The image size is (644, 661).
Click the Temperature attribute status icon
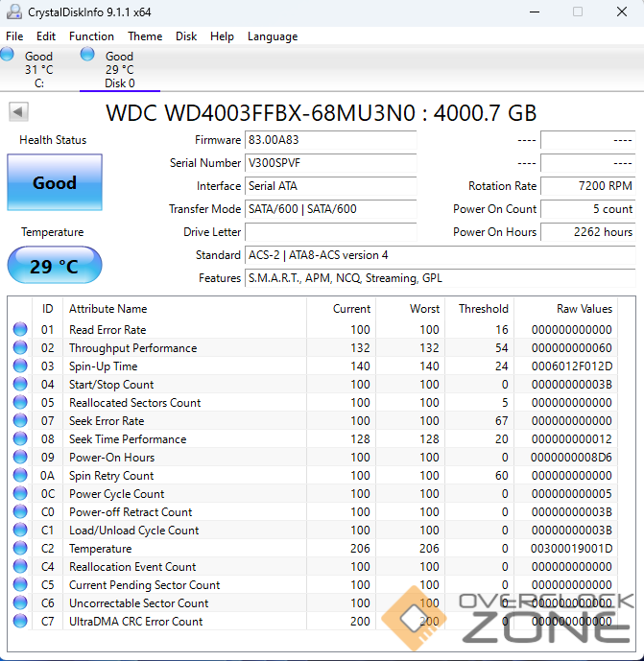tap(20, 549)
